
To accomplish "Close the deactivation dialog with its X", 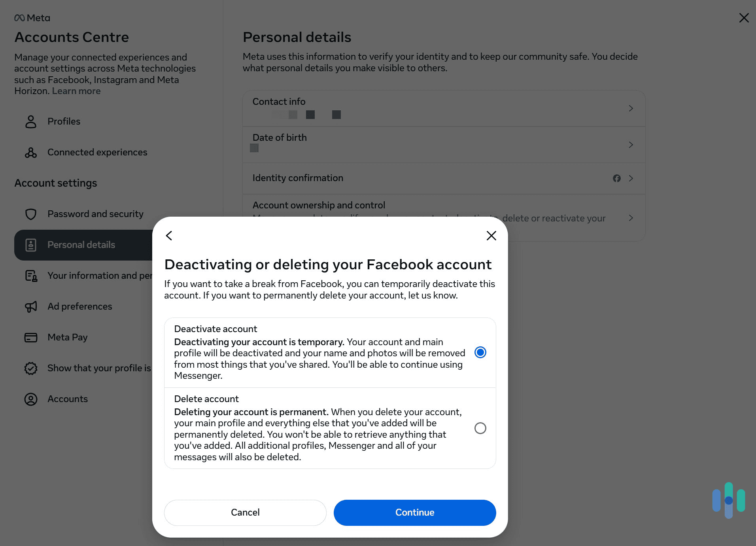I will pos(491,236).
